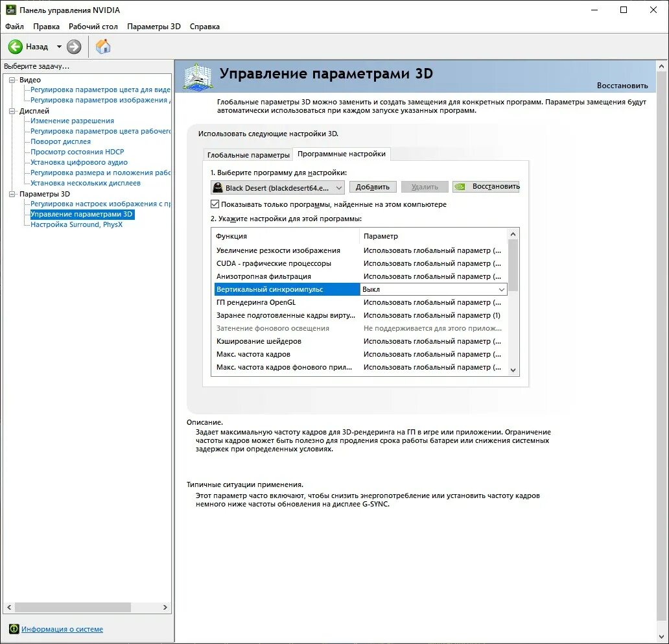This screenshot has height=644, width=669.
Task: Open the Back history dropdown arrow
Action: tap(59, 47)
